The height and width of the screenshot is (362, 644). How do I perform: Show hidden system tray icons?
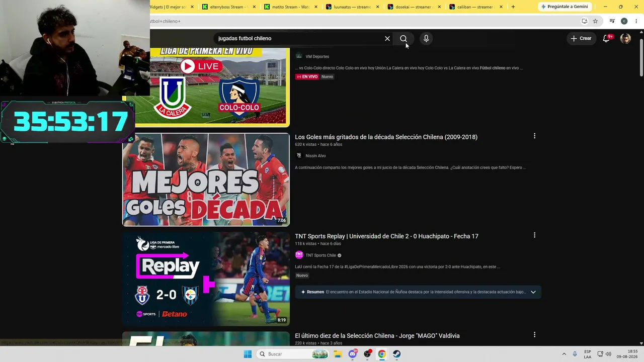click(x=564, y=354)
